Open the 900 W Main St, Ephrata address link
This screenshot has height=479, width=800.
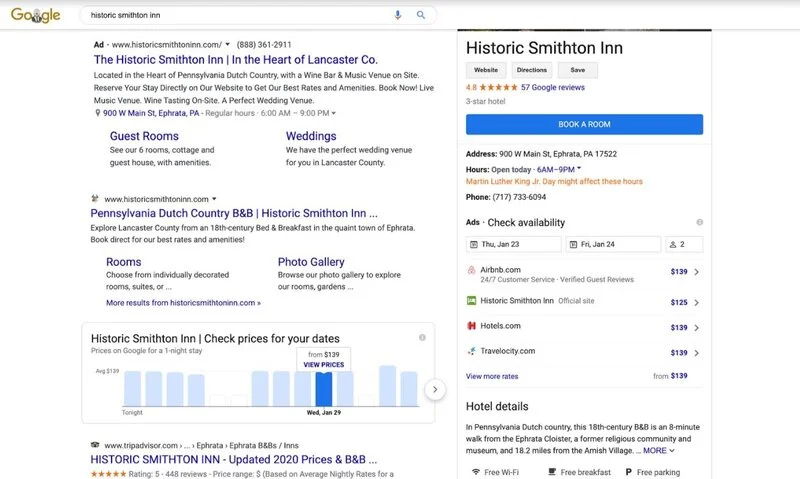(151, 113)
